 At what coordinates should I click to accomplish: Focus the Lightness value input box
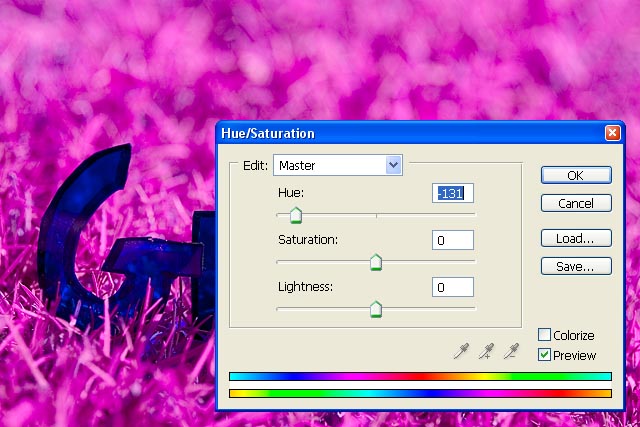453,287
